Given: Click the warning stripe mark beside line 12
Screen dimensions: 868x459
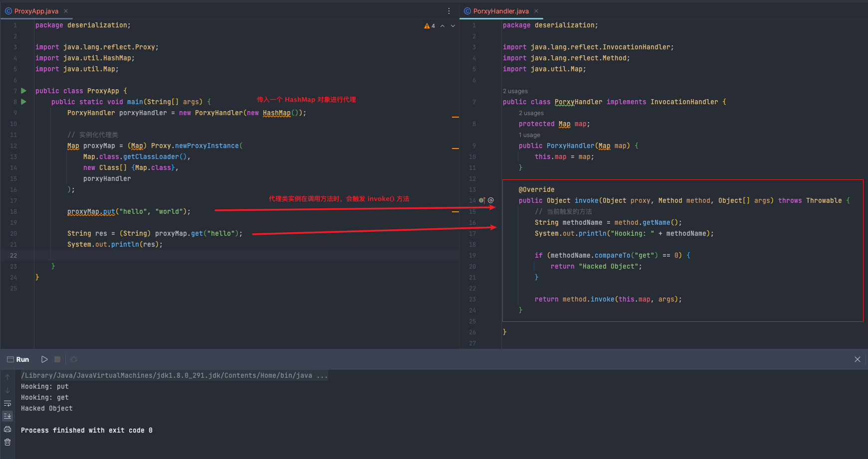Looking at the screenshot, I should (455, 149).
